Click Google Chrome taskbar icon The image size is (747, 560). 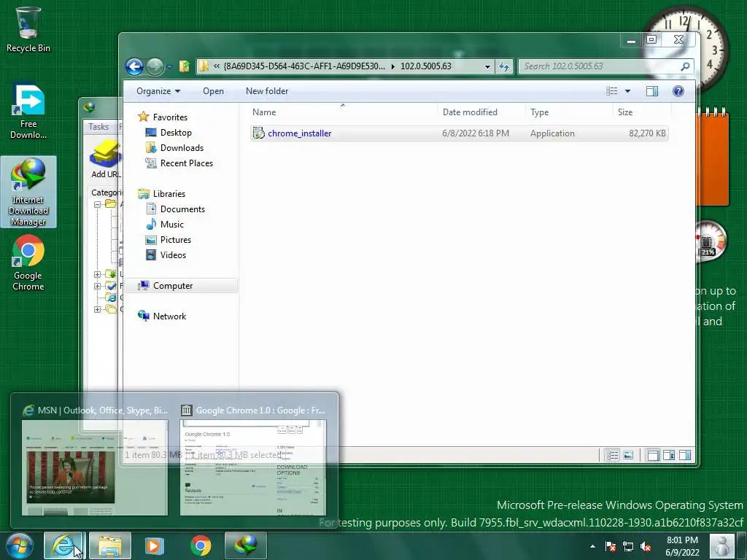tap(201, 545)
